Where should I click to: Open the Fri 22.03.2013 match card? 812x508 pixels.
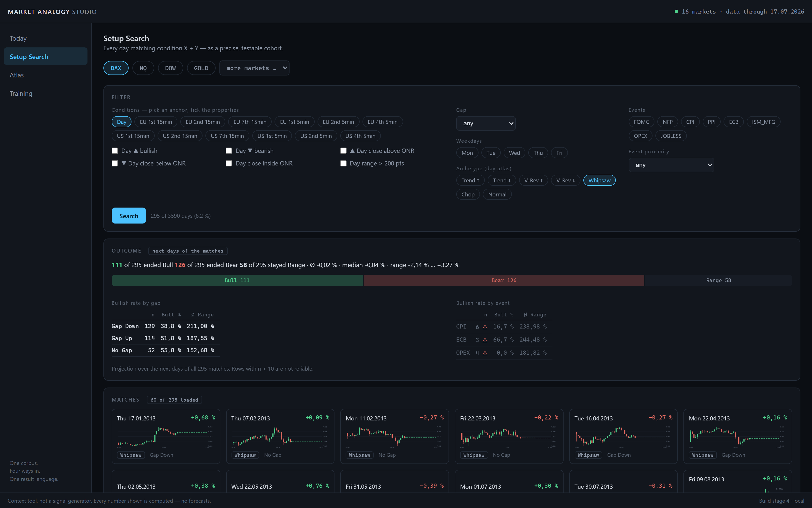click(x=509, y=436)
